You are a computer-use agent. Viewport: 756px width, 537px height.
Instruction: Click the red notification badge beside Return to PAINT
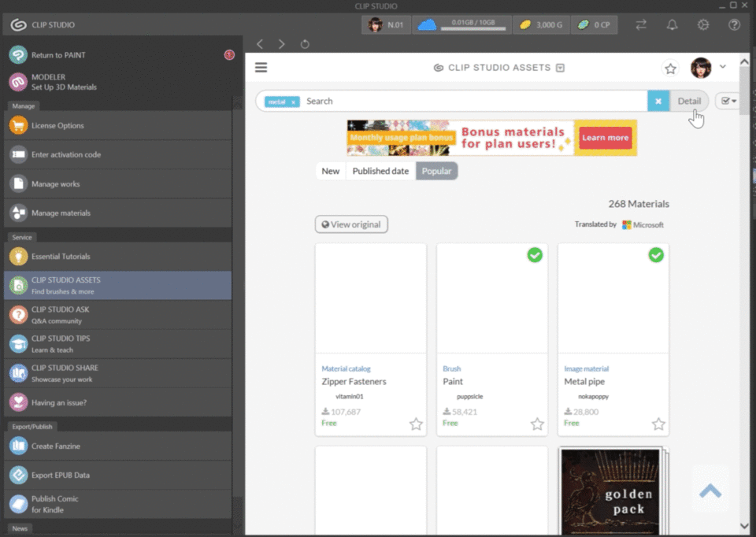[229, 55]
